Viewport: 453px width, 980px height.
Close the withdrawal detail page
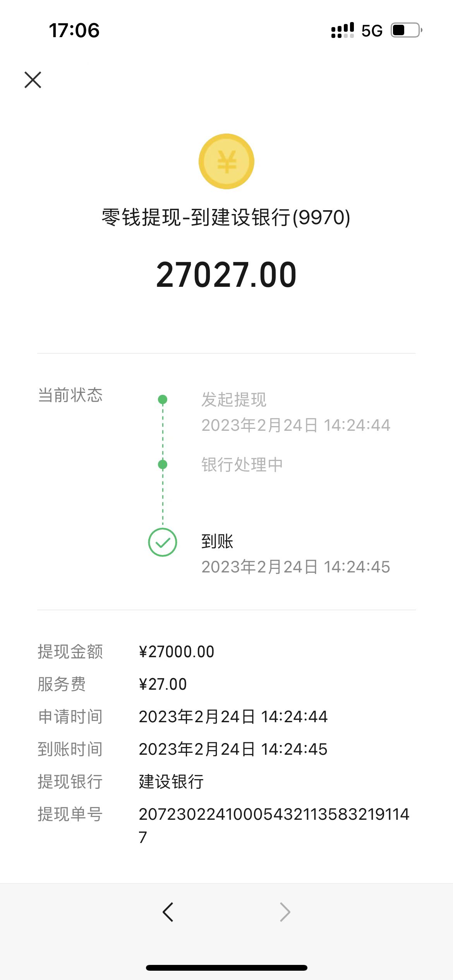(x=33, y=80)
